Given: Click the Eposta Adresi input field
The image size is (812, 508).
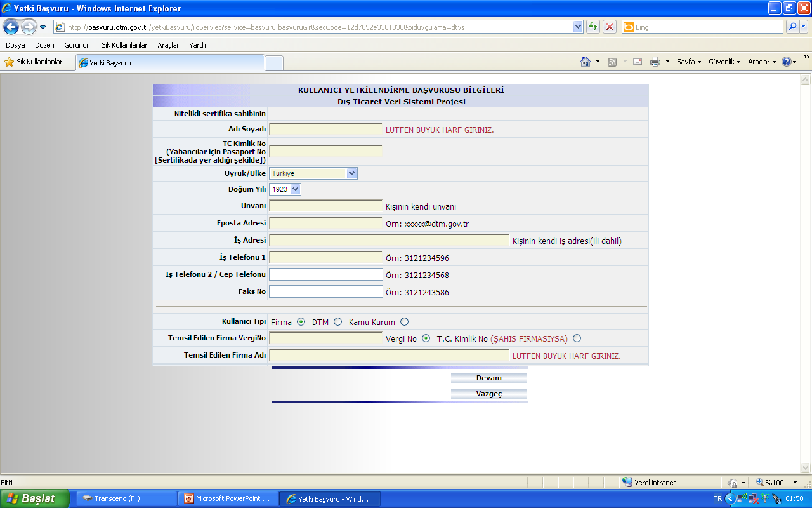Looking at the screenshot, I should point(326,223).
